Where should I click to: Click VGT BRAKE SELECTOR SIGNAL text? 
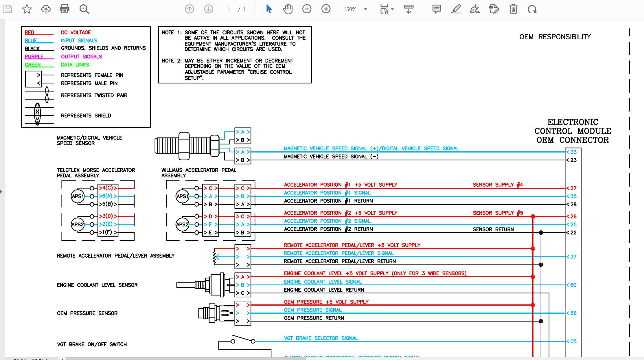(321, 338)
